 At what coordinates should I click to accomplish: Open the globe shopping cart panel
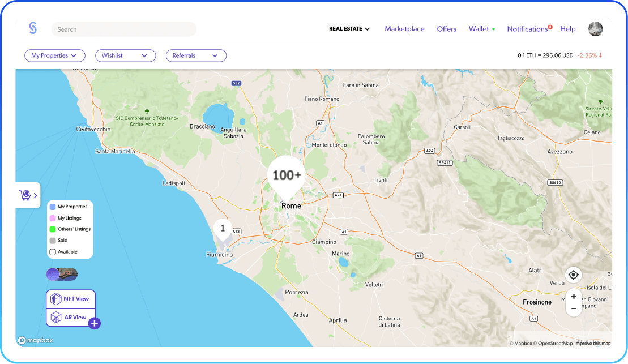[x=25, y=195]
